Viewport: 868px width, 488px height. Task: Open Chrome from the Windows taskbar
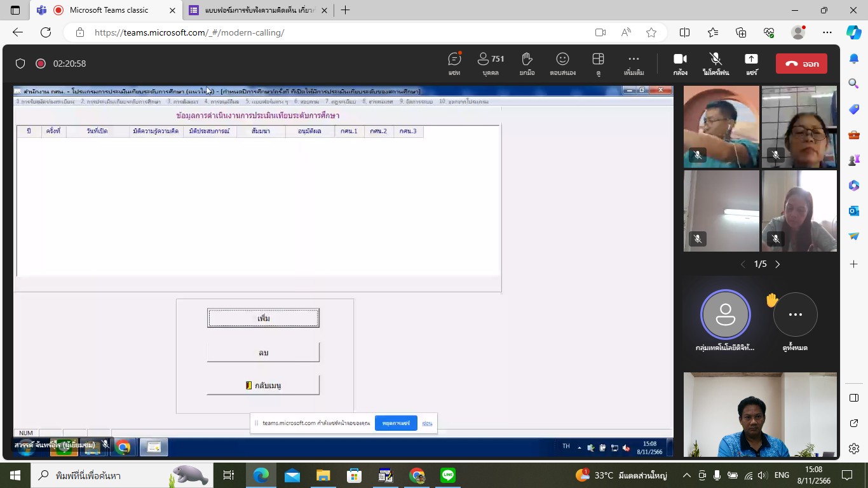pyautogui.click(x=417, y=475)
